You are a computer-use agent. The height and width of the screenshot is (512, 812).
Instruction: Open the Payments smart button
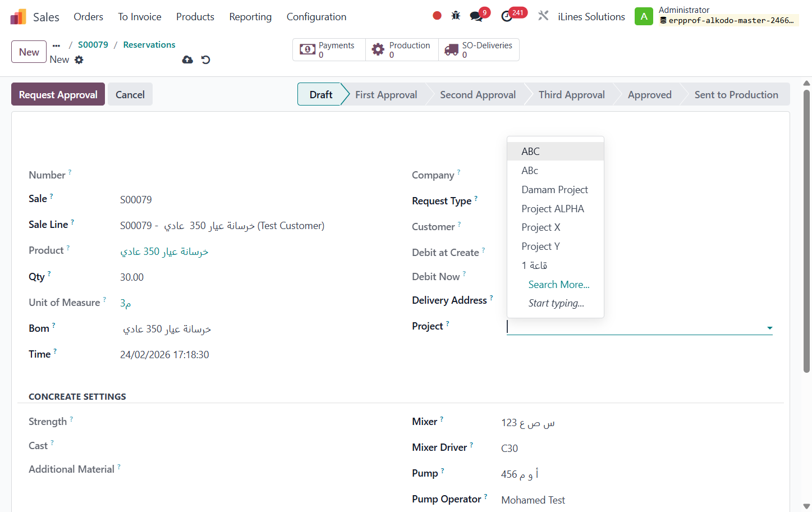(x=329, y=49)
